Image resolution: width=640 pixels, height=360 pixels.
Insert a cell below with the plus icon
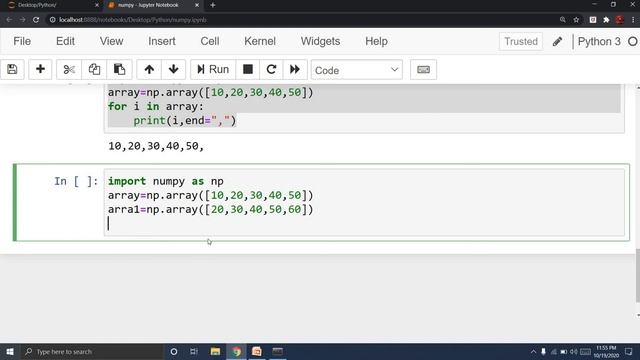tap(40, 69)
